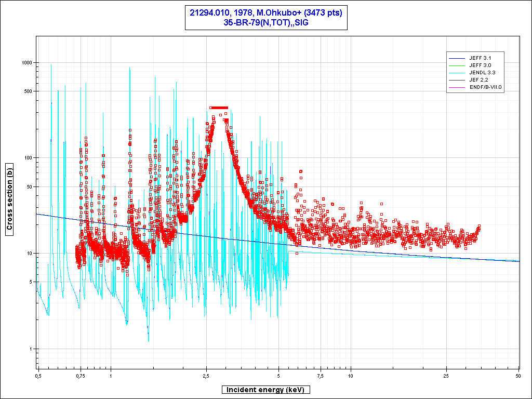Click the 25 tick label on x-axis
Viewport: 532px width, 399px height.
[x=446, y=375]
